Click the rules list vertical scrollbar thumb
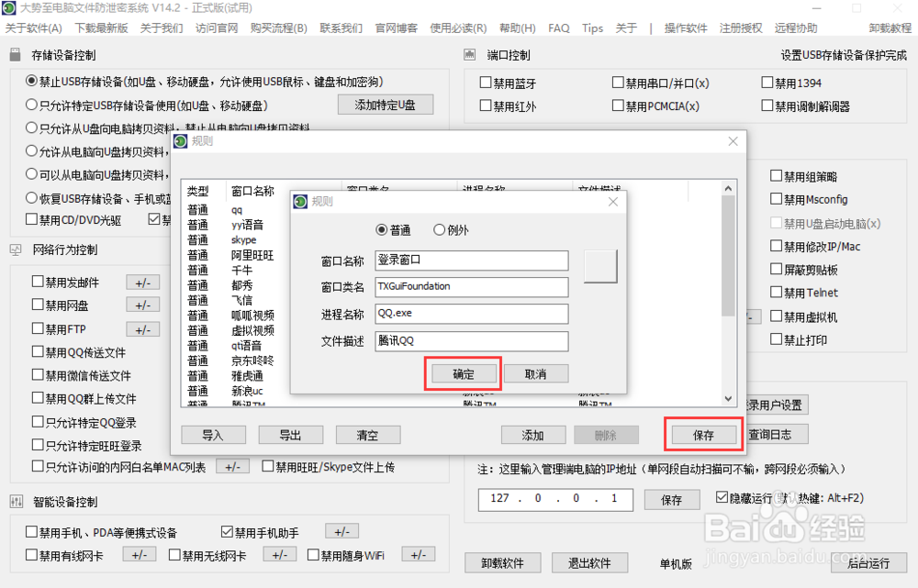The width and height of the screenshot is (918, 588). pyautogui.click(x=728, y=256)
